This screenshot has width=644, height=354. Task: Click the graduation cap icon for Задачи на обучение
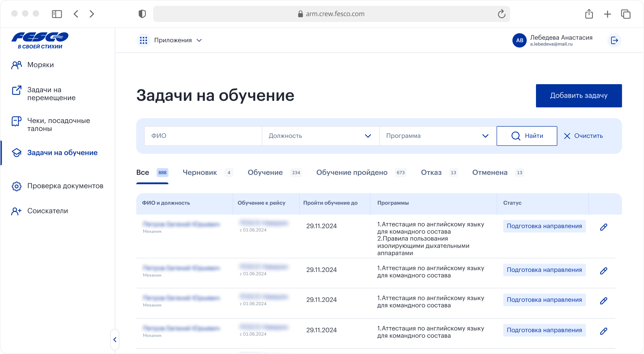tap(16, 152)
